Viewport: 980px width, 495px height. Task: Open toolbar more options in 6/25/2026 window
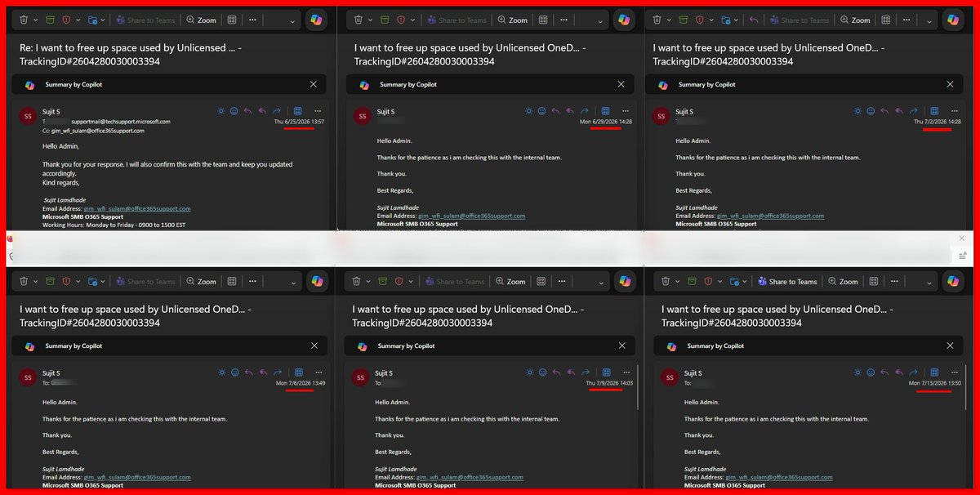(254, 20)
